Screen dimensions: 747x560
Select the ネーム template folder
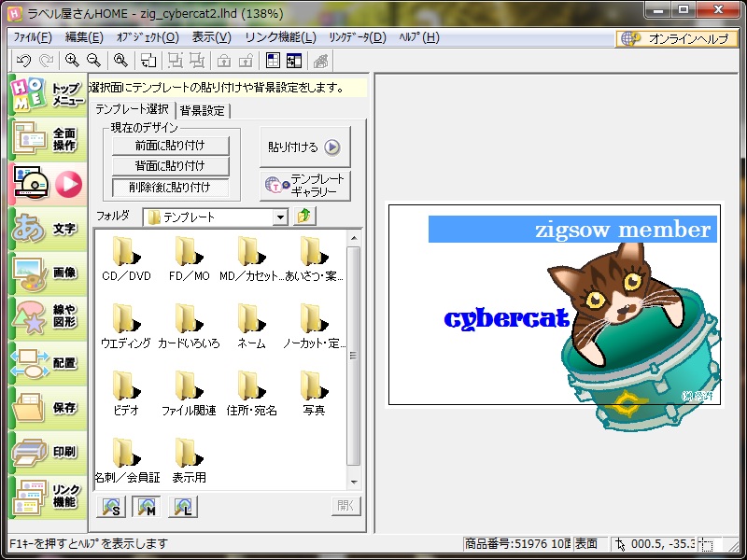click(251, 327)
